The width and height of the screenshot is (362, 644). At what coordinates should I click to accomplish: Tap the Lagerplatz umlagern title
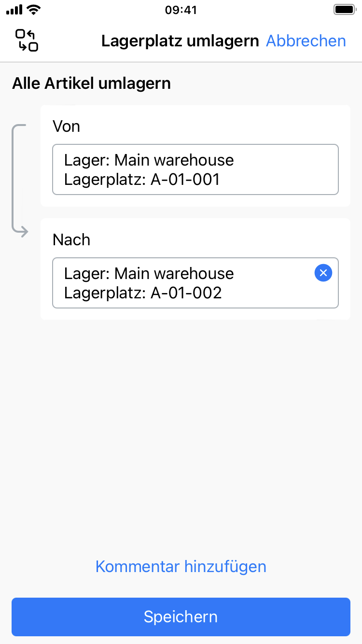[x=180, y=41]
